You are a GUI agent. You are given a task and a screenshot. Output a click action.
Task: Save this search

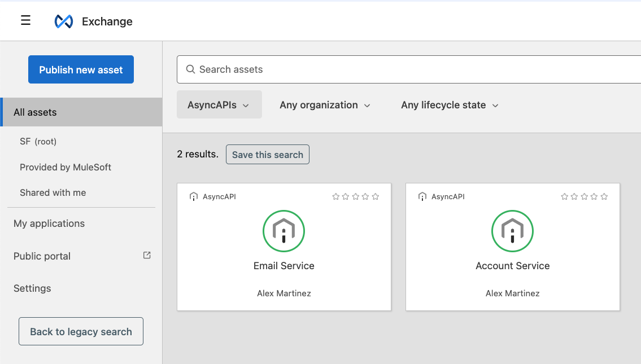click(267, 154)
